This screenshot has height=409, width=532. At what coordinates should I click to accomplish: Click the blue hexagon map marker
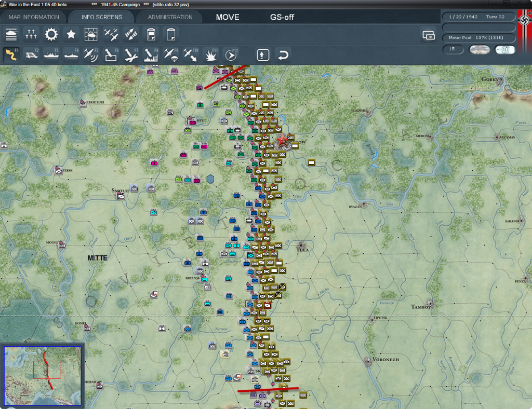pos(210,179)
